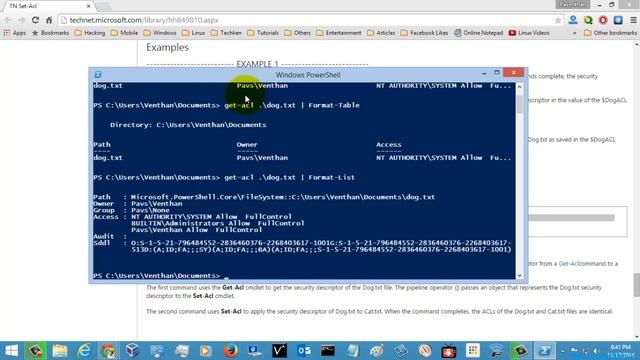This screenshot has width=640, height=360.
Task: Open the Apps bookmarks shortcut
Action: 15,33
